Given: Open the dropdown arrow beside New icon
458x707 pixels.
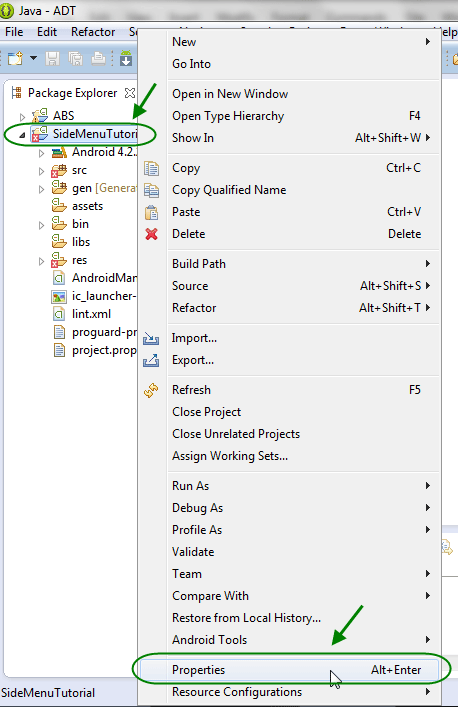Looking at the screenshot, I should click(x=33, y=58).
